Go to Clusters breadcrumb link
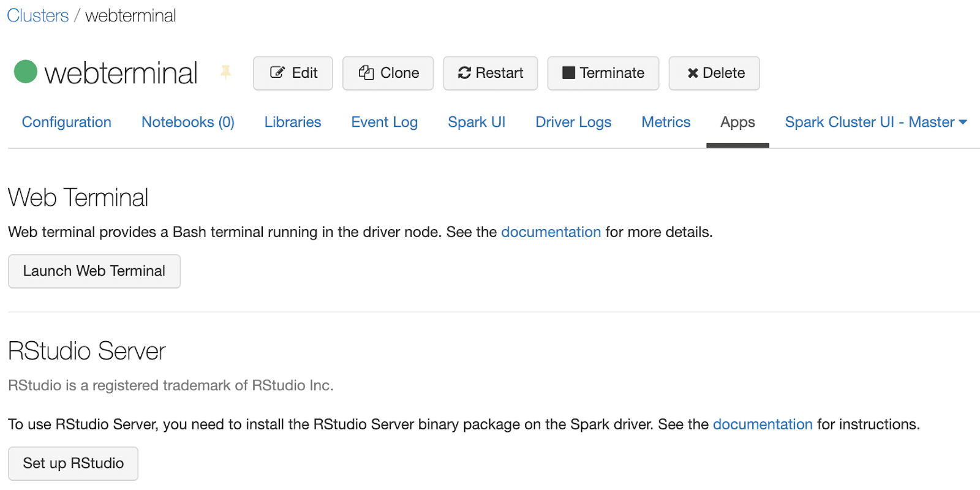 38,16
